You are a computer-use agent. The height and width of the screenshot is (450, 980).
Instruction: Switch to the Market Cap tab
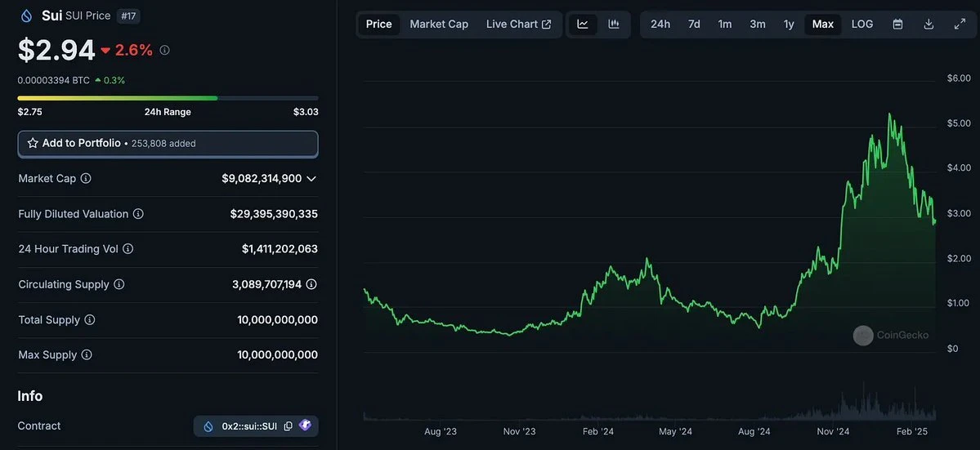(439, 25)
